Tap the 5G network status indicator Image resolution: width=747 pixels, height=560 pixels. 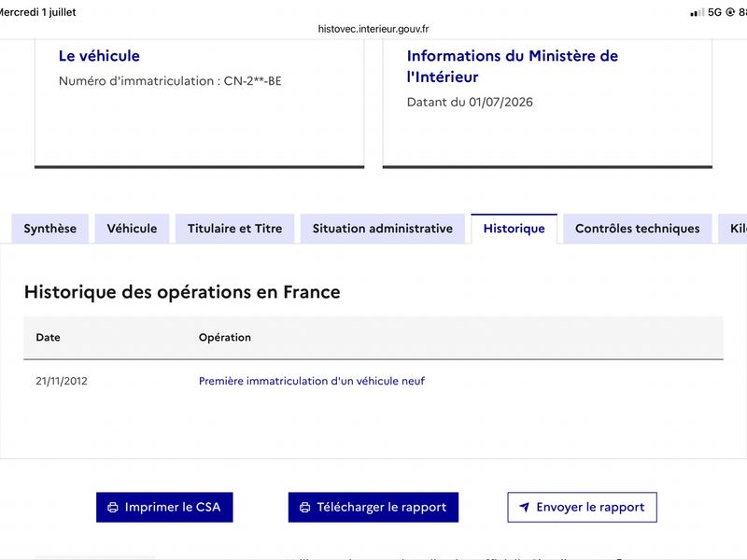(714, 12)
